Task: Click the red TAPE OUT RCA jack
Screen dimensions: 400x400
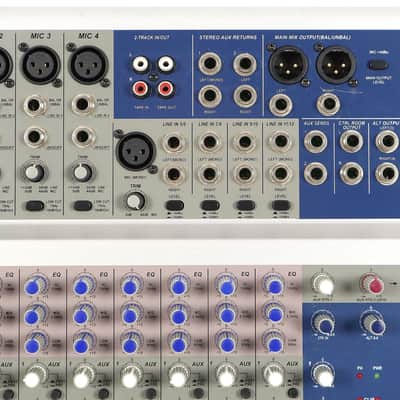Action: click(x=166, y=89)
